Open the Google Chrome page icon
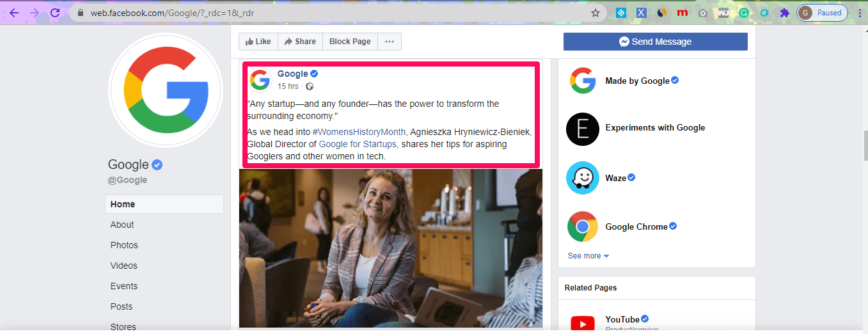The height and width of the screenshot is (334, 868). [582, 227]
